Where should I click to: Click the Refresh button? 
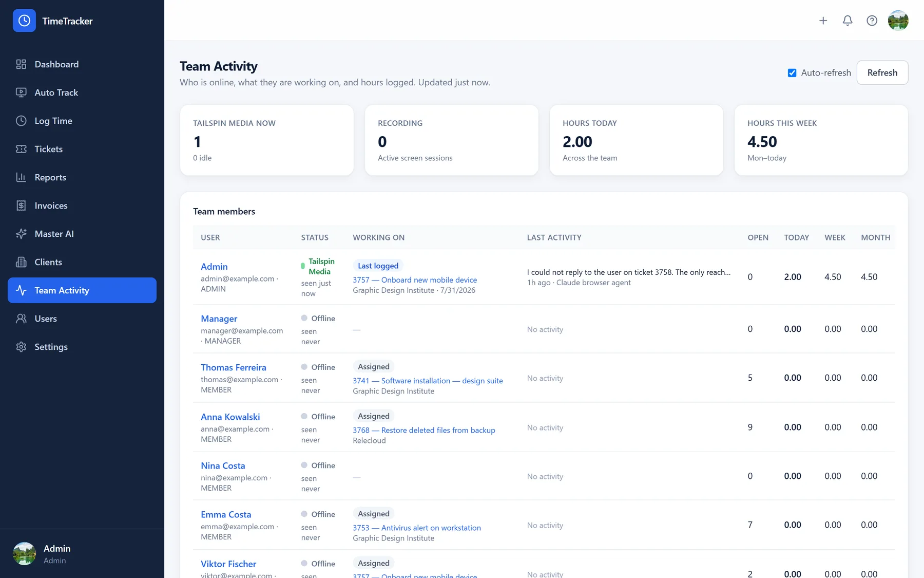pyautogui.click(x=882, y=73)
